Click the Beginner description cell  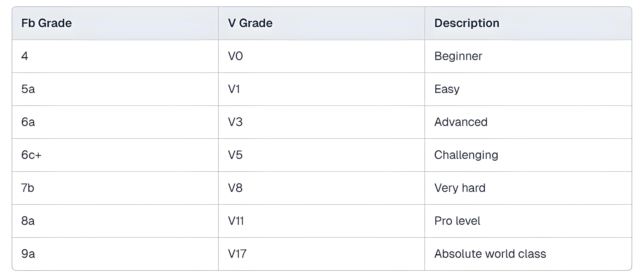(458, 56)
